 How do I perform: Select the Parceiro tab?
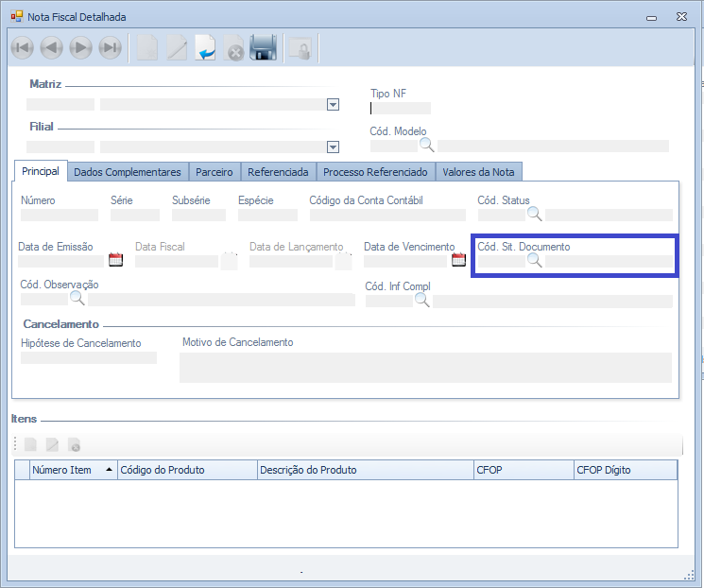pos(214,172)
